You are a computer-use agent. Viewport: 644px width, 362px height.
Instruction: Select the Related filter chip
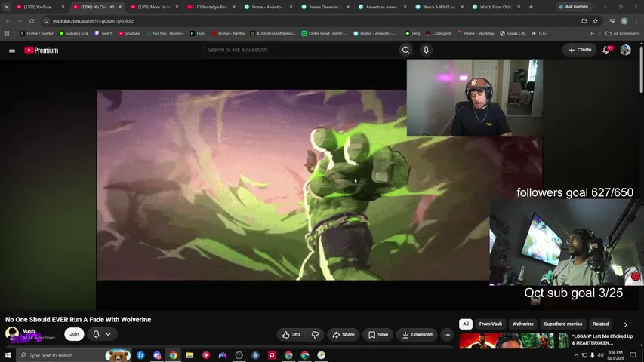[x=600, y=324]
